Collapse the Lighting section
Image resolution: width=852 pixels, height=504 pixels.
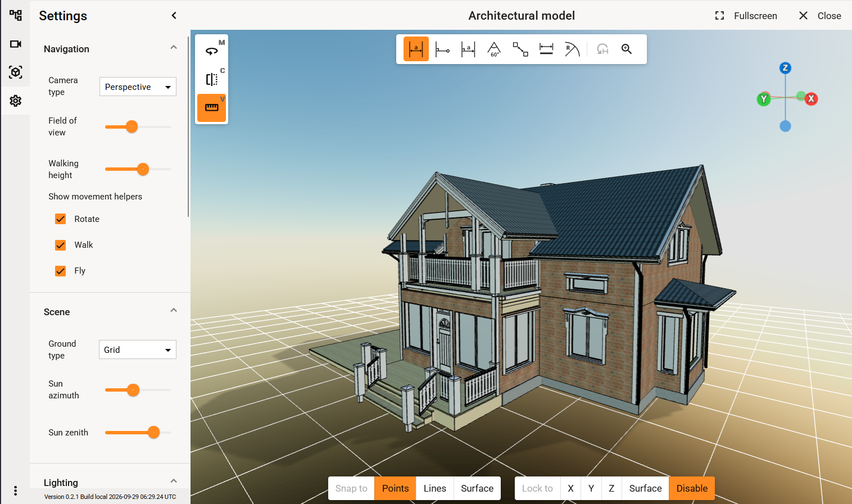174,481
